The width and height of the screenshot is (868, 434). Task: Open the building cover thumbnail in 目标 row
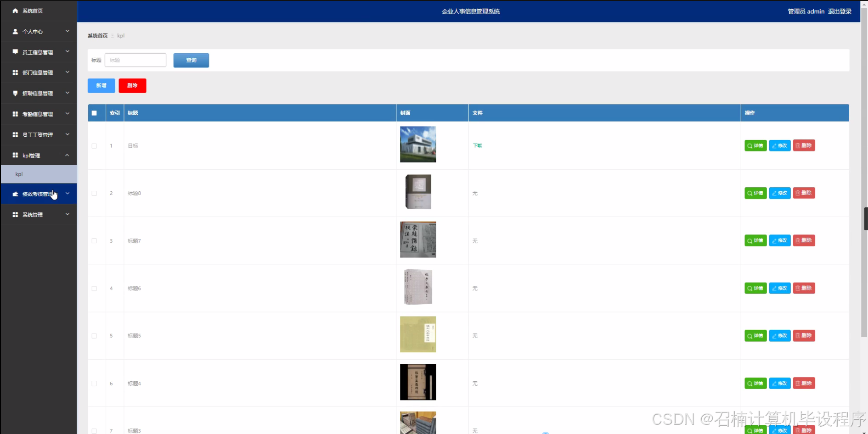(x=418, y=145)
